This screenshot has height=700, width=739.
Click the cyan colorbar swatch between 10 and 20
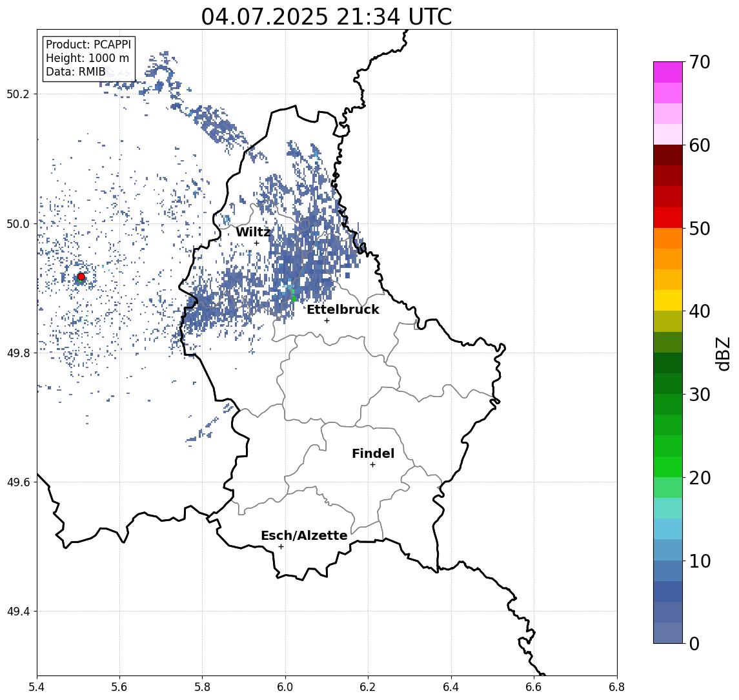click(668, 529)
